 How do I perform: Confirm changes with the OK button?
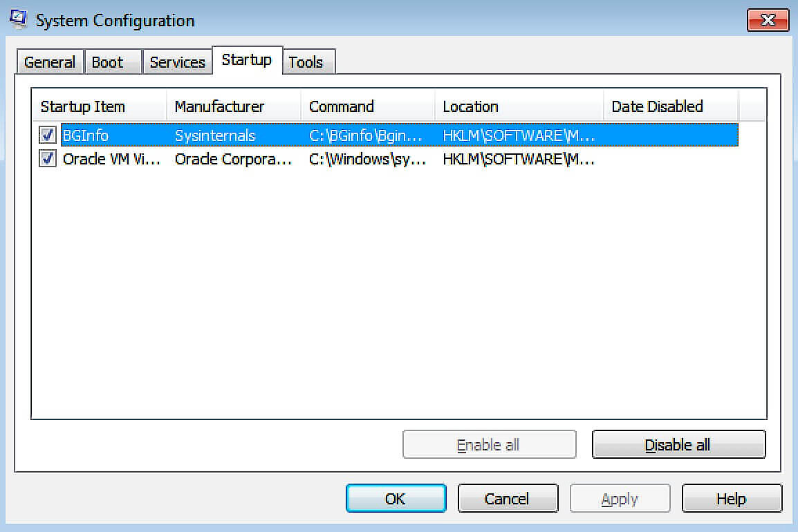tap(396, 498)
